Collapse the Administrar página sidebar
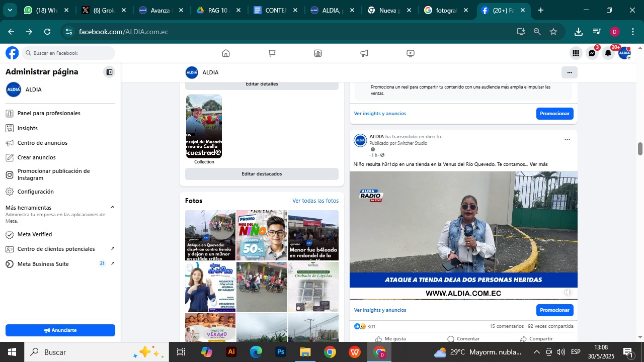 109,72
